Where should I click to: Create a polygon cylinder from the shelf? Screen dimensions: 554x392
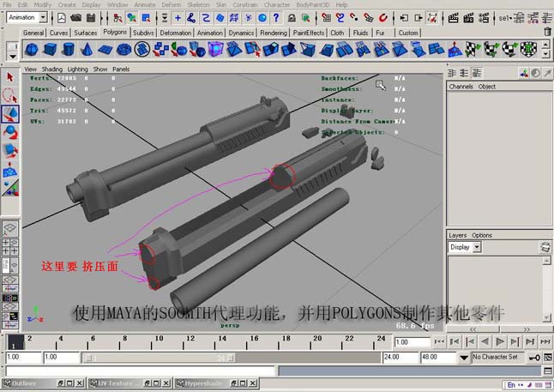(x=69, y=50)
